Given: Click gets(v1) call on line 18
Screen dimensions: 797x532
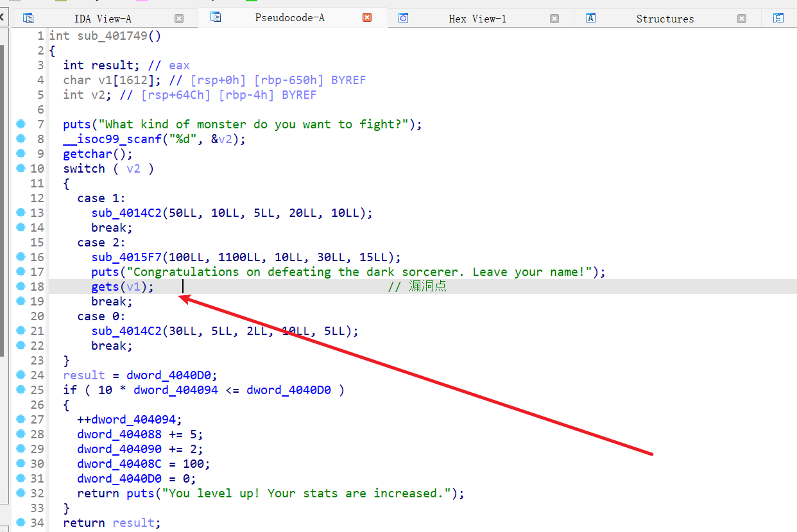Looking at the screenshot, I should 123,286.
